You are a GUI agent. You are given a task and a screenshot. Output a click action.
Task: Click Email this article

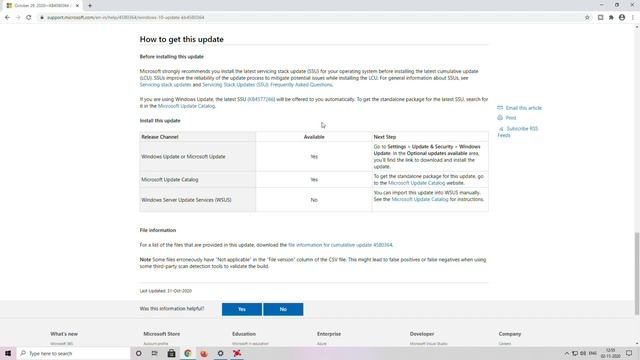tap(524, 108)
